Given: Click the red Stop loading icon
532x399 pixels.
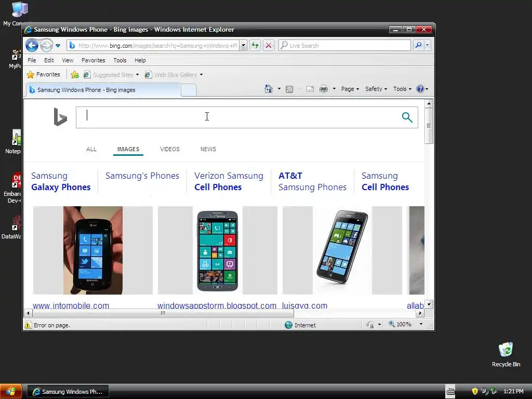Looking at the screenshot, I should [269, 46].
